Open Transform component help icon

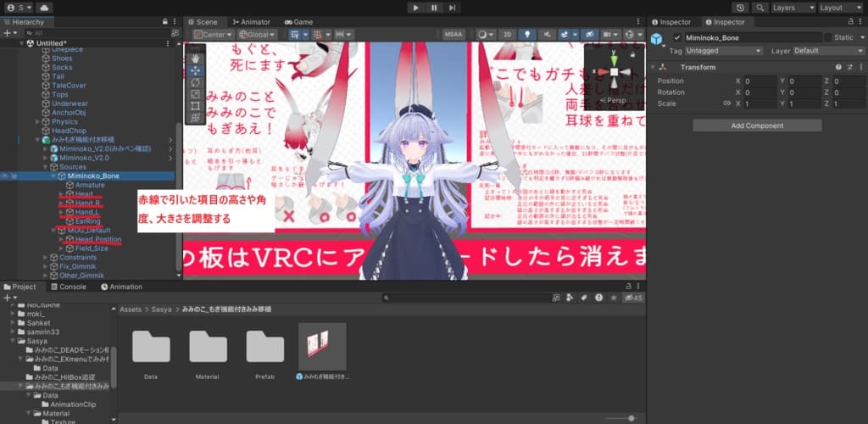click(x=838, y=67)
